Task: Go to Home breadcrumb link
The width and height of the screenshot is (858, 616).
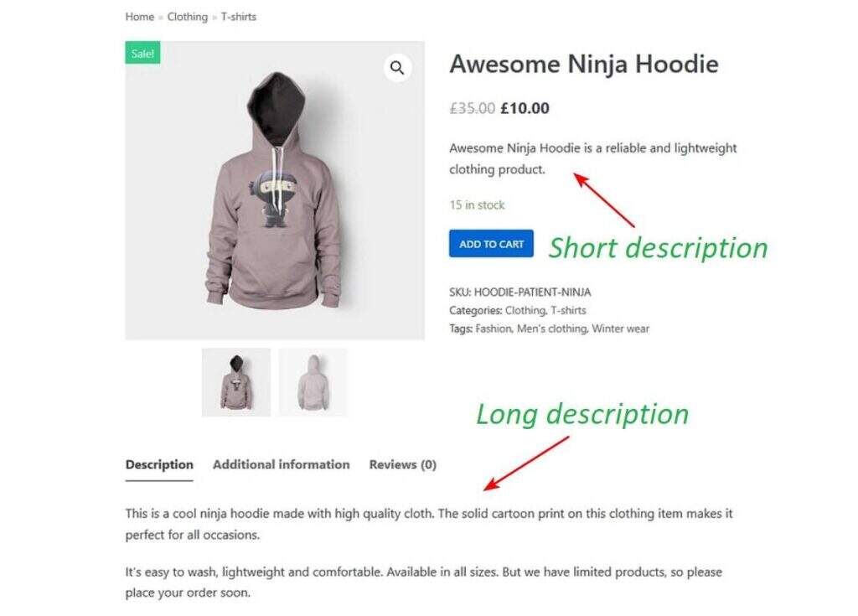Action: click(x=140, y=17)
